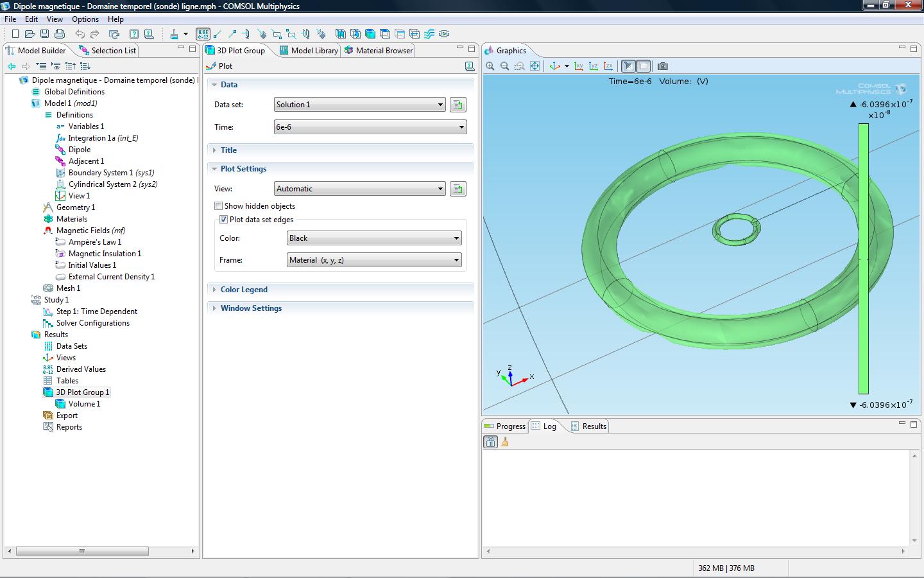This screenshot has width=924, height=578.
Task: Switch to the Progress tab
Action: click(x=505, y=426)
